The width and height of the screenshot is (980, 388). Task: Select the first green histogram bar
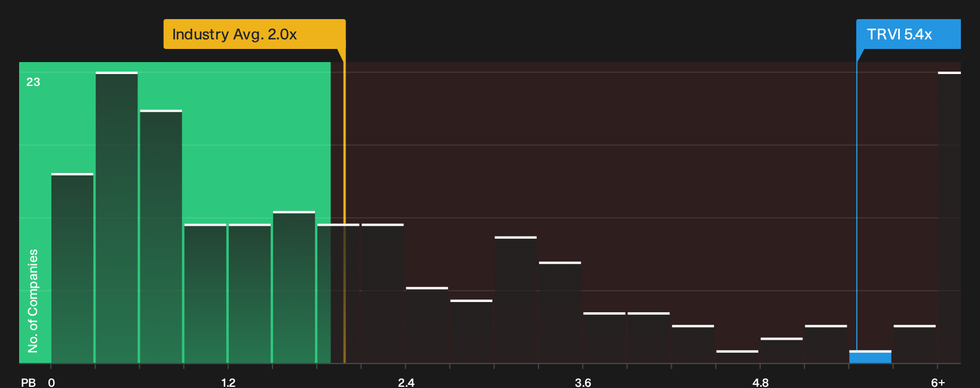tap(72, 269)
